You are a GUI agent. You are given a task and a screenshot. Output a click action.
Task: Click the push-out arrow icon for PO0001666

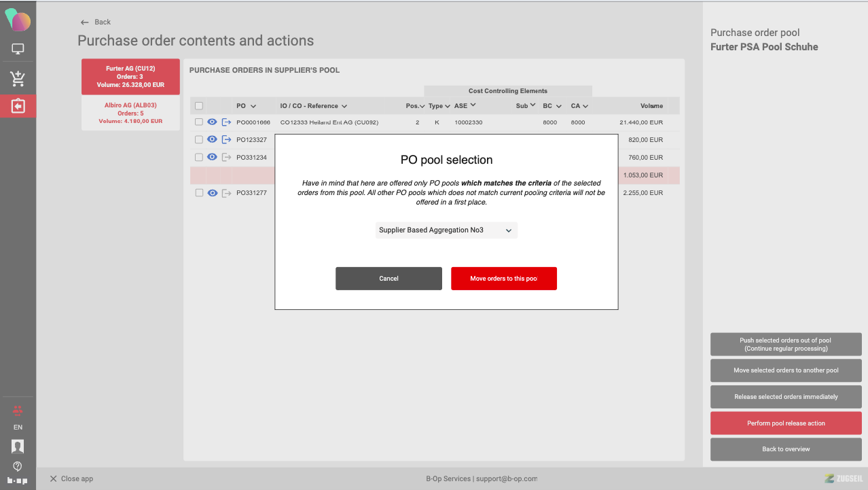(227, 122)
